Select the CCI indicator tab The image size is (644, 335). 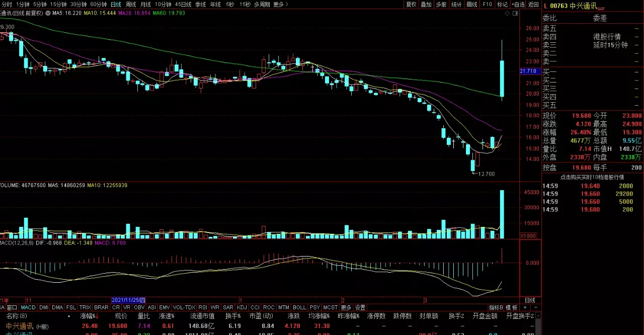(255, 307)
